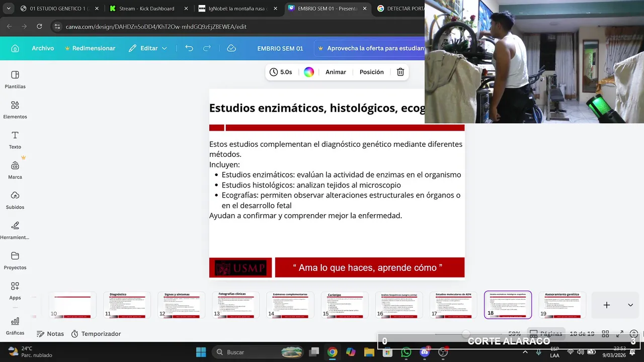Click the taskbar Buscar search box
Viewport: 644px width, 362px height.
pyautogui.click(x=259, y=352)
